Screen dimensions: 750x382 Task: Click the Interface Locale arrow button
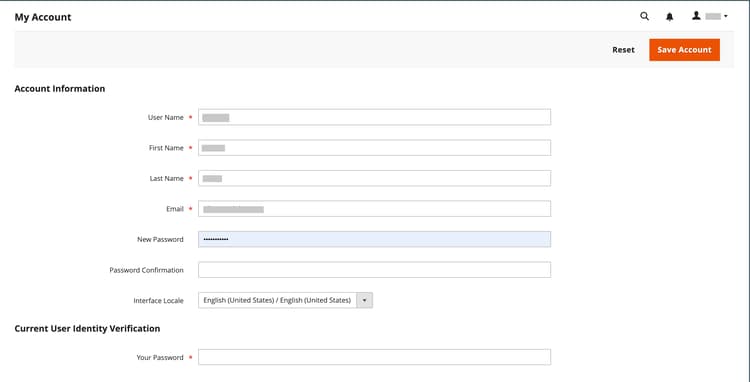[x=364, y=300]
